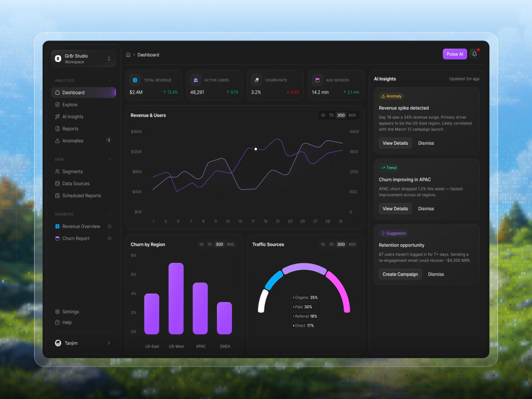Dismiss the revenue spike anomaly
The image size is (532, 399).
[426, 143]
